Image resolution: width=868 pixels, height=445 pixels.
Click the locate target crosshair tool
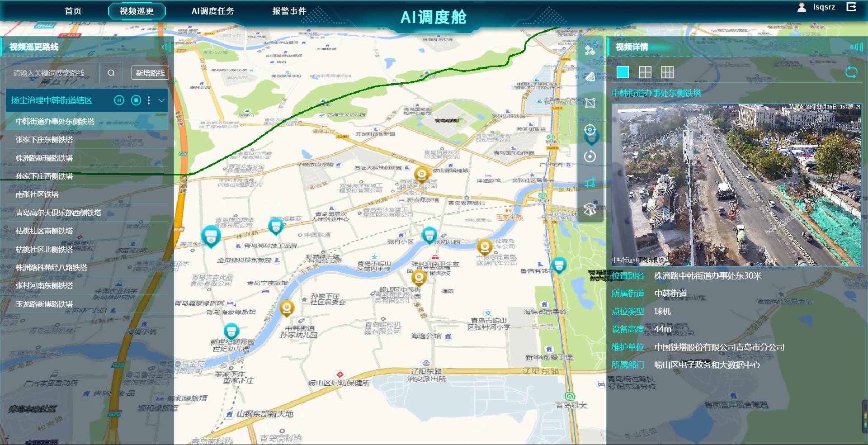[590, 130]
